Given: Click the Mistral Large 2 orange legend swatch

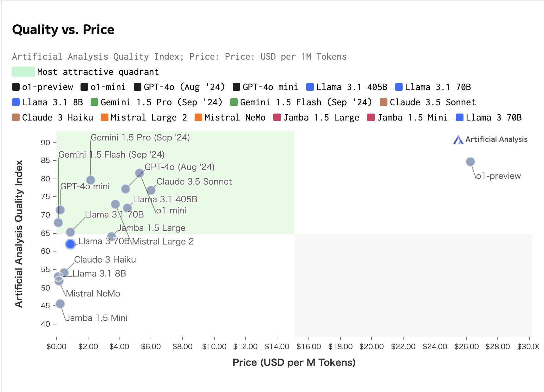Looking at the screenshot, I should [x=105, y=117].
